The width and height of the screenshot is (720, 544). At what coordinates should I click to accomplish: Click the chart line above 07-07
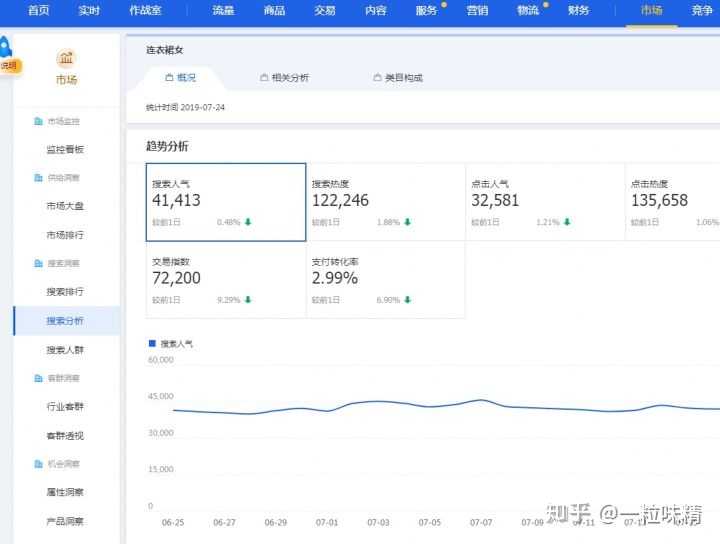(481, 401)
